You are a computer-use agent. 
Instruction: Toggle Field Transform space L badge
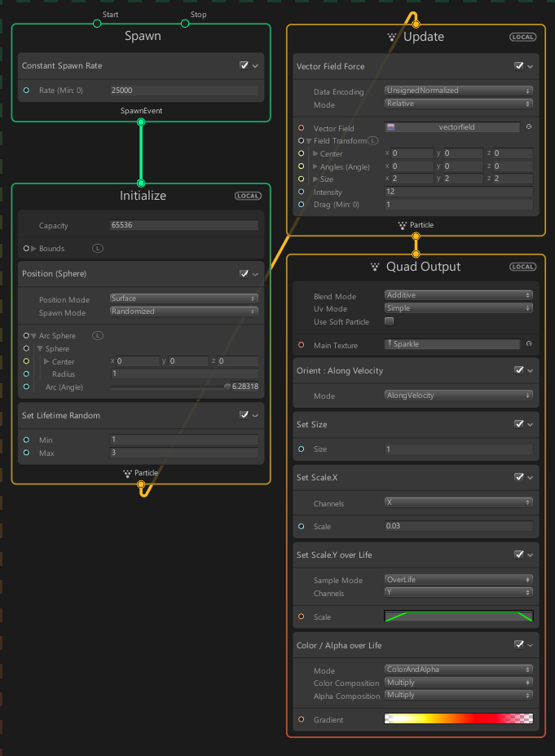click(373, 140)
